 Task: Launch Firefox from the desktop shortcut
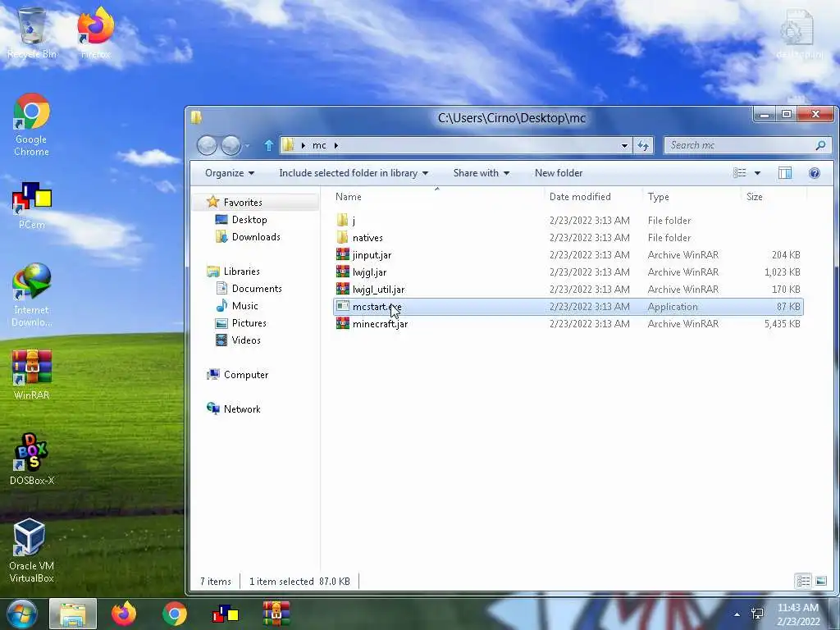point(95,33)
